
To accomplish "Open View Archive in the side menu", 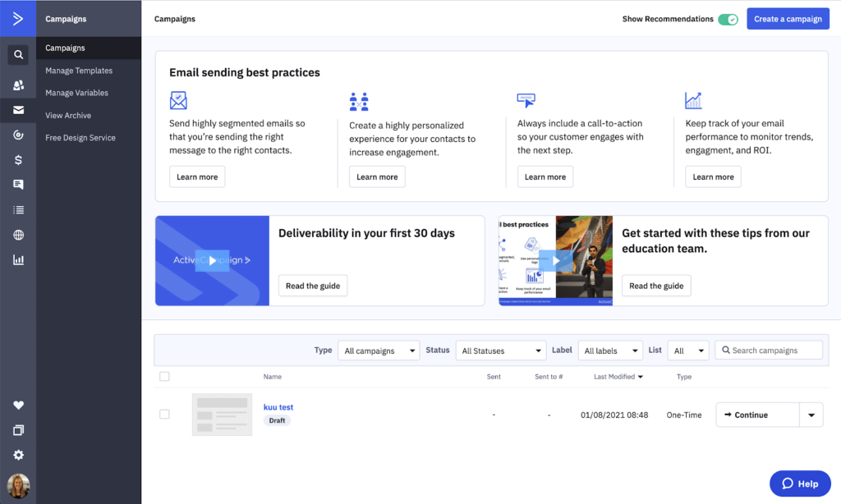I will (68, 116).
